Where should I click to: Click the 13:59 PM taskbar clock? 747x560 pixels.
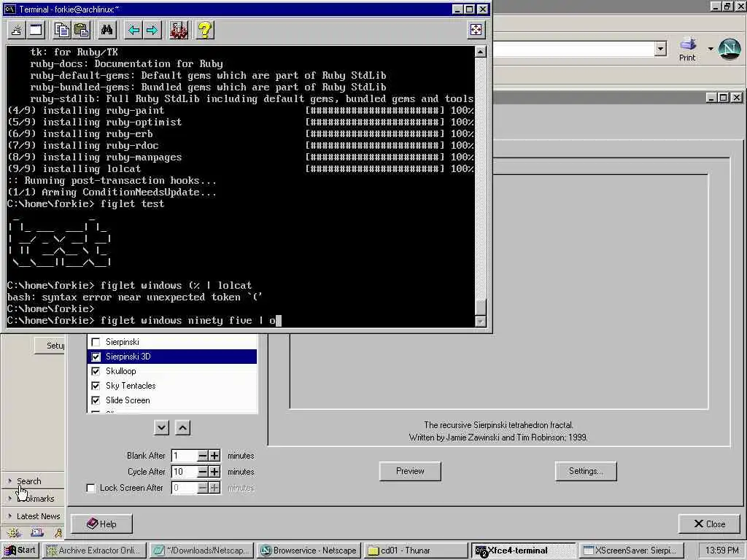(721, 551)
